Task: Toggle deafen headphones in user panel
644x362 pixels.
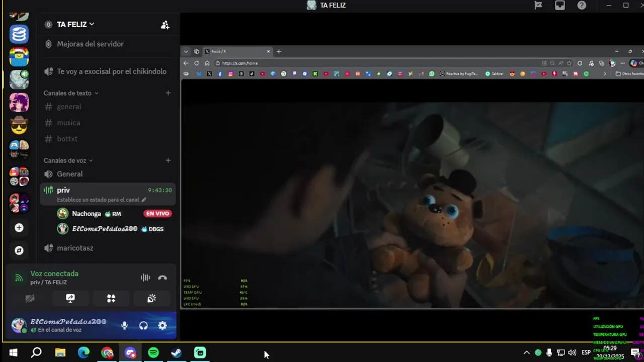Action: click(143, 325)
